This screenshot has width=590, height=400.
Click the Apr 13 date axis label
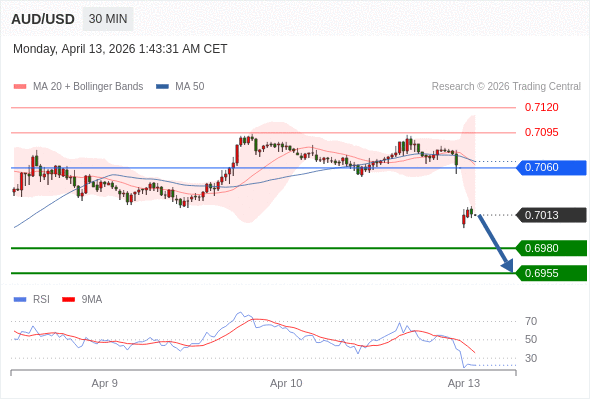pos(464,383)
